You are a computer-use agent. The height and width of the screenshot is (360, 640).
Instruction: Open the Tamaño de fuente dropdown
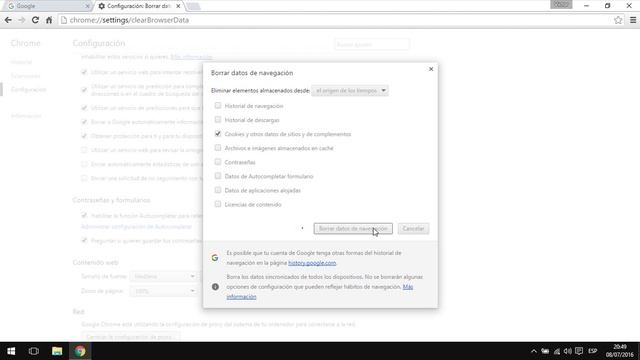pos(163,276)
